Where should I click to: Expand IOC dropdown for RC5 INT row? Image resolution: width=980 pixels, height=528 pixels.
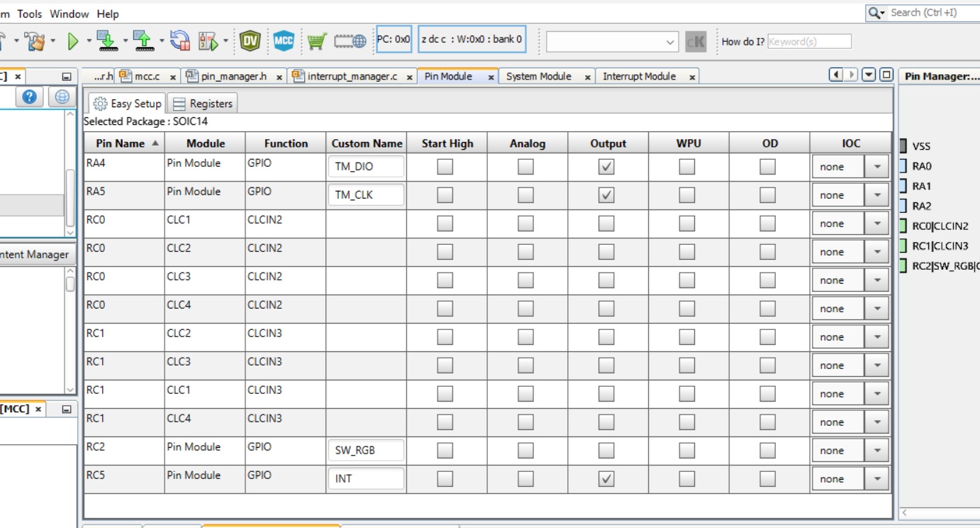(x=876, y=479)
